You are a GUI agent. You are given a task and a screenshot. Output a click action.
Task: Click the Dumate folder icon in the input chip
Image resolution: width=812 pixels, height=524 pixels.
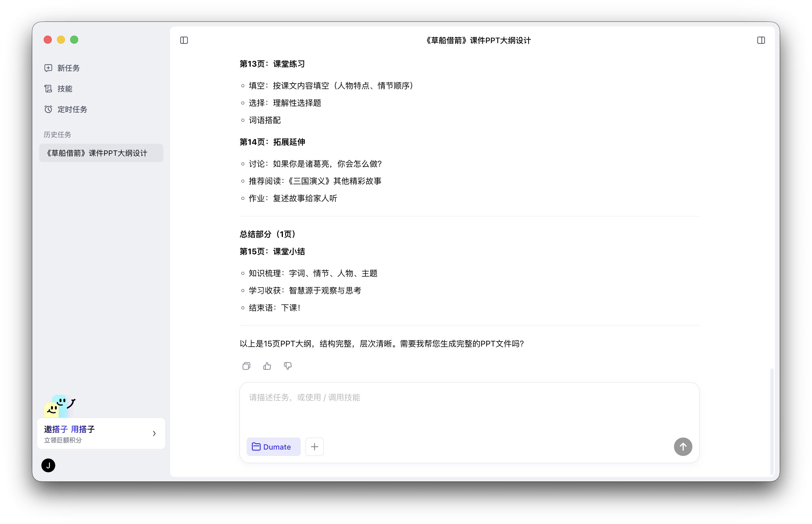coord(256,447)
